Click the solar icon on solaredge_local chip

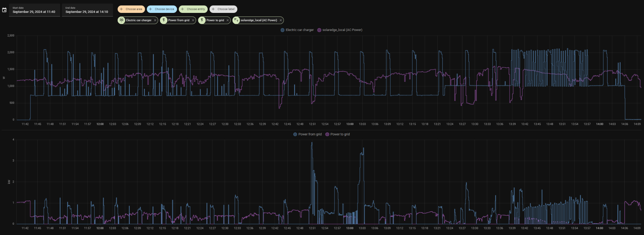coord(236,20)
